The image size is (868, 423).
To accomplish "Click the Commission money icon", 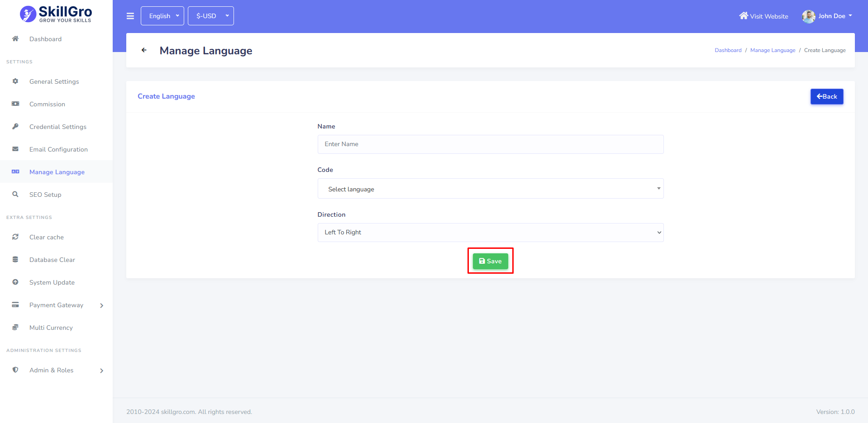I will point(15,104).
